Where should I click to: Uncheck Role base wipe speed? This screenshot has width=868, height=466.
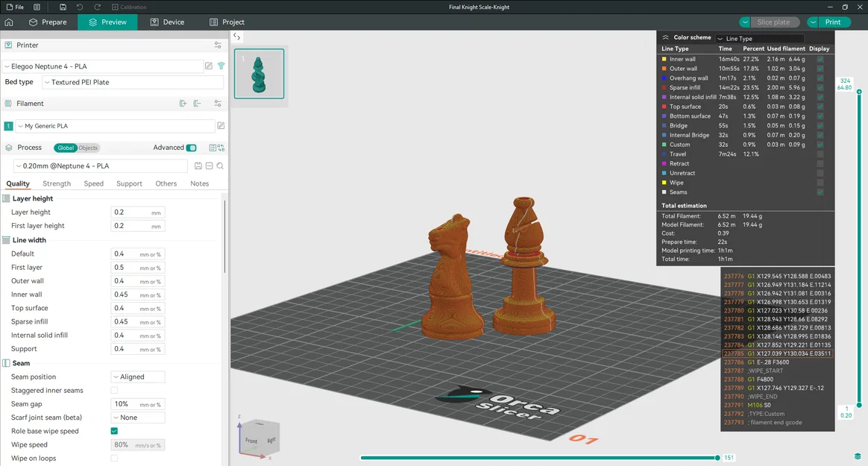114,431
